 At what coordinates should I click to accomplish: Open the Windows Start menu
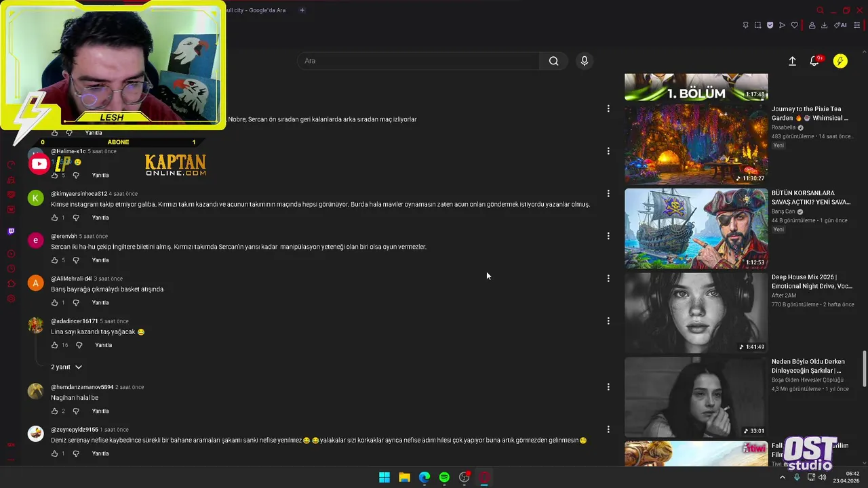pos(384,477)
